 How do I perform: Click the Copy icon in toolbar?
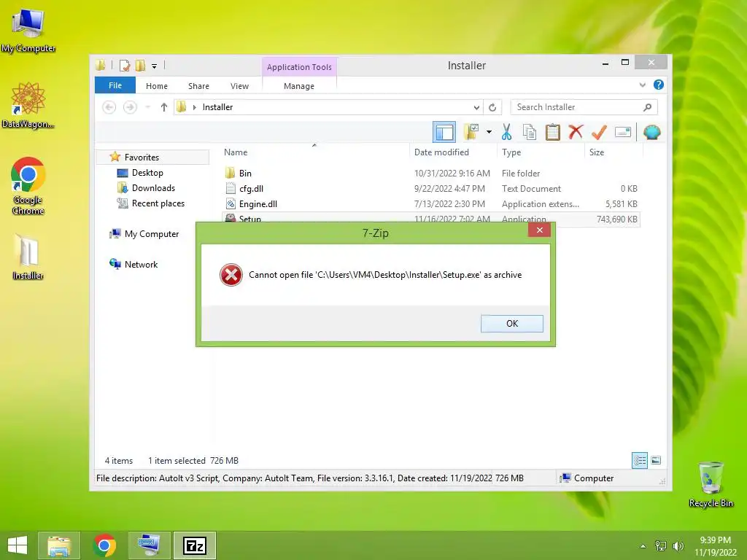[530, 132]
